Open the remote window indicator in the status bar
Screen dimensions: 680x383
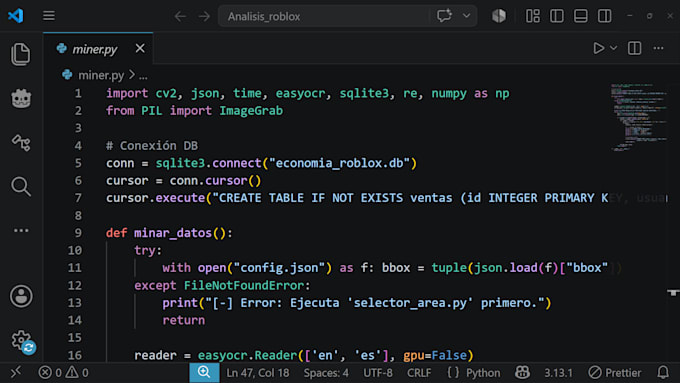point(16,373)
